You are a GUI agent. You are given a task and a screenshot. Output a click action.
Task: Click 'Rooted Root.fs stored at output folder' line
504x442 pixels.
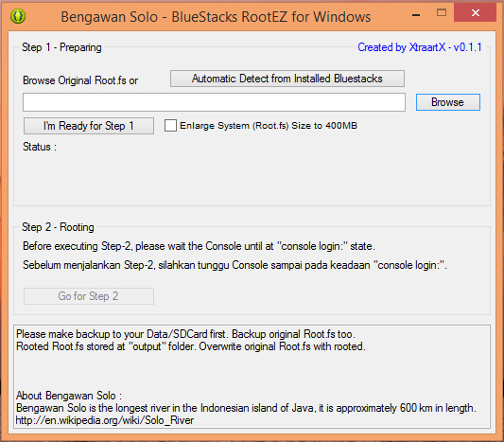tap(191, 346)
